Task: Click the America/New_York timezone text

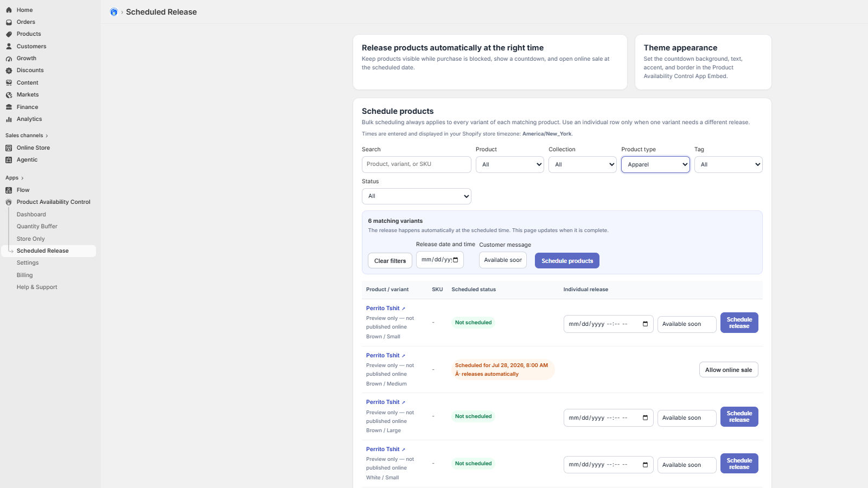Action: click(547, 134)
